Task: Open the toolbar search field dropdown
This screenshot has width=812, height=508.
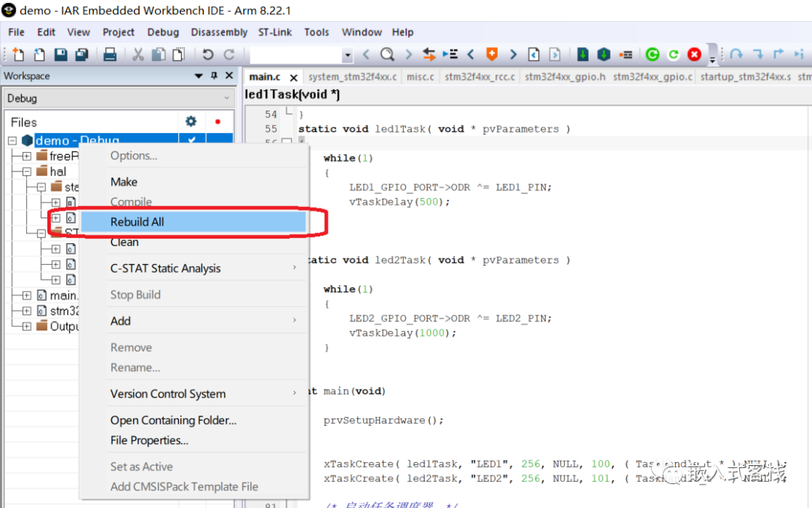Action: (347, 54)
